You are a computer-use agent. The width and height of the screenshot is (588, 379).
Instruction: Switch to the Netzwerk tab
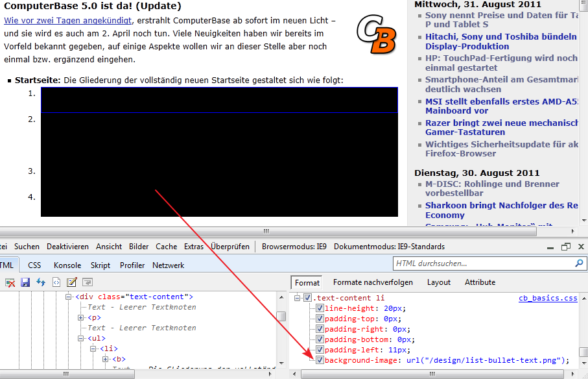point(169,265)
